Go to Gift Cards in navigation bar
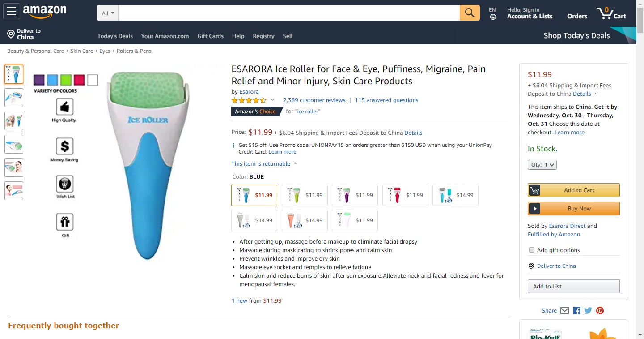The height and width of the screenshot is (339, 644). (x=210, y=36)
